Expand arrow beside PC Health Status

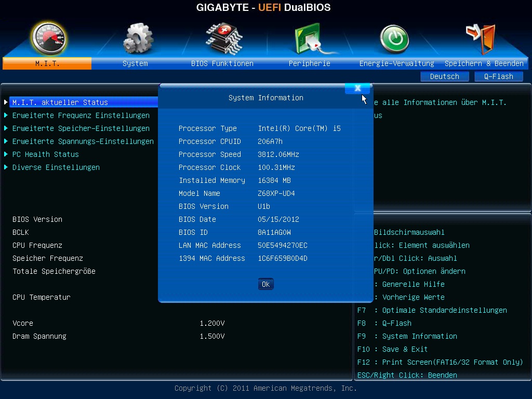[x=6, y=154]
